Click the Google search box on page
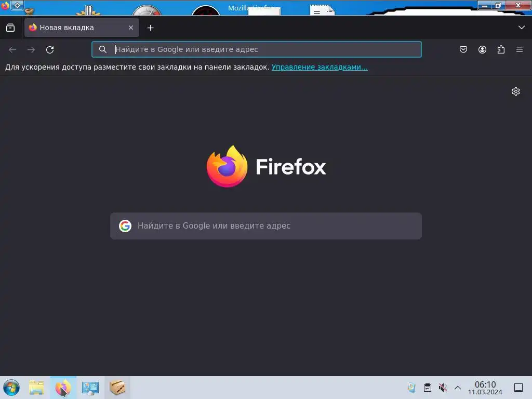The height and width of the screenshot is (399, 532). [x=266, y=226]
